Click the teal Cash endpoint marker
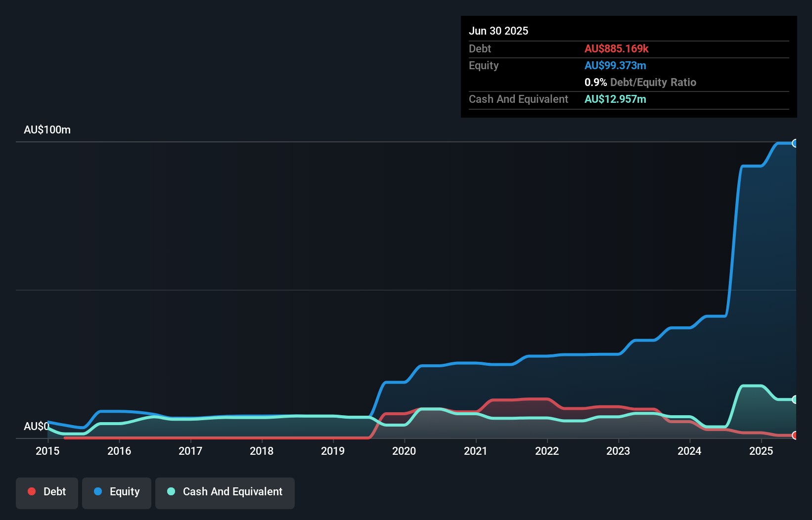This screenshot has height=520, width=812. pyautogui.click(x=795, y=399)
